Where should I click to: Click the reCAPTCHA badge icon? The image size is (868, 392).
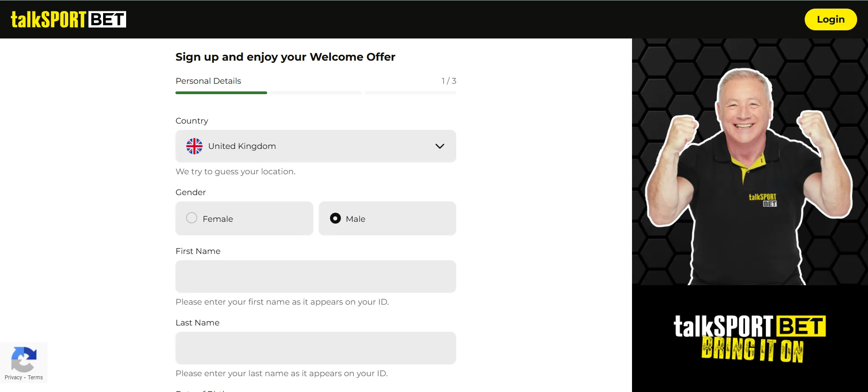pos(24,359)
